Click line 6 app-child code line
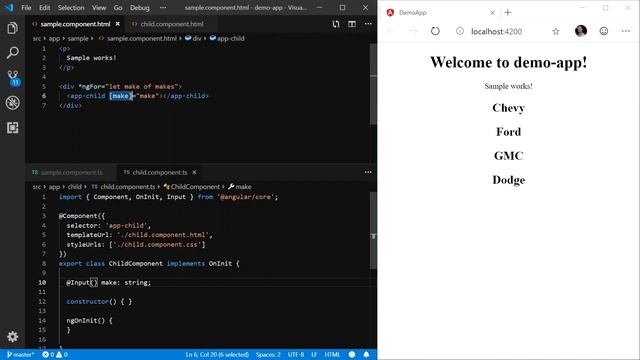Viewport: 640px width, 360px height. 138,96
